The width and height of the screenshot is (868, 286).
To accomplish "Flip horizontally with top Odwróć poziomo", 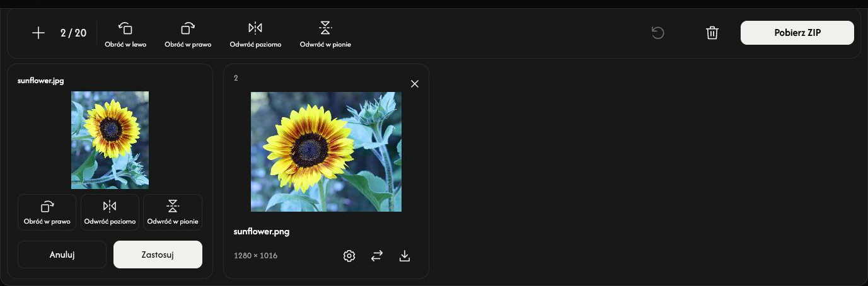I will click(x=255, y=35).
